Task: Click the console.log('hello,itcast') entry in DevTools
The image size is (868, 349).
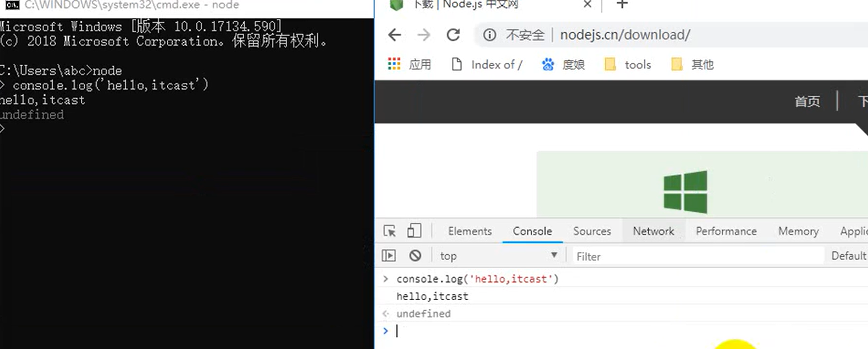Action: click(x=477, y=279)
